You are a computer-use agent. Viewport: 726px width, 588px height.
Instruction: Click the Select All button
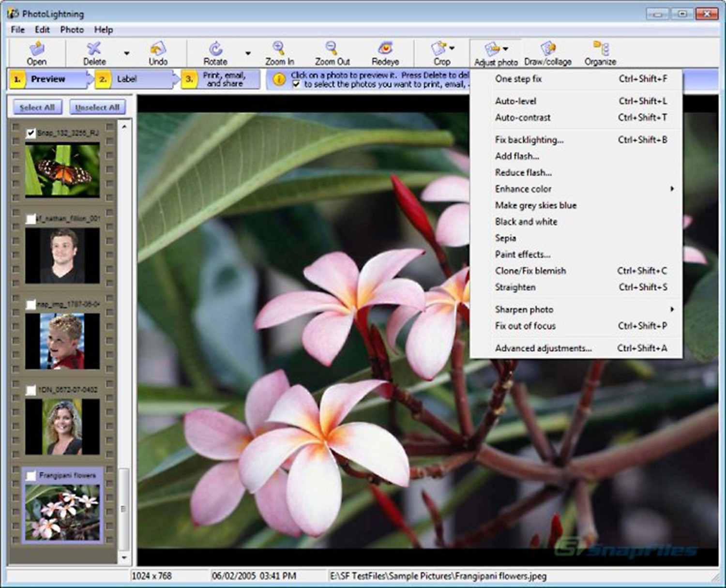pyautogui.click(x=37, y=107)
